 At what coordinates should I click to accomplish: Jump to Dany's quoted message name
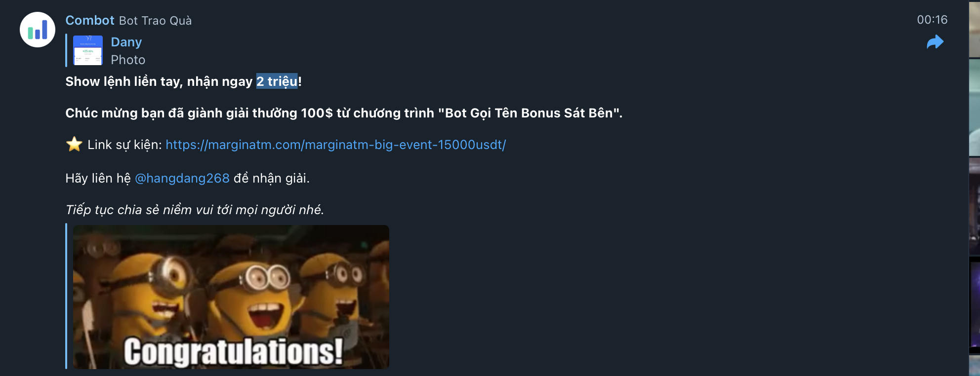[x=126, y=42]
